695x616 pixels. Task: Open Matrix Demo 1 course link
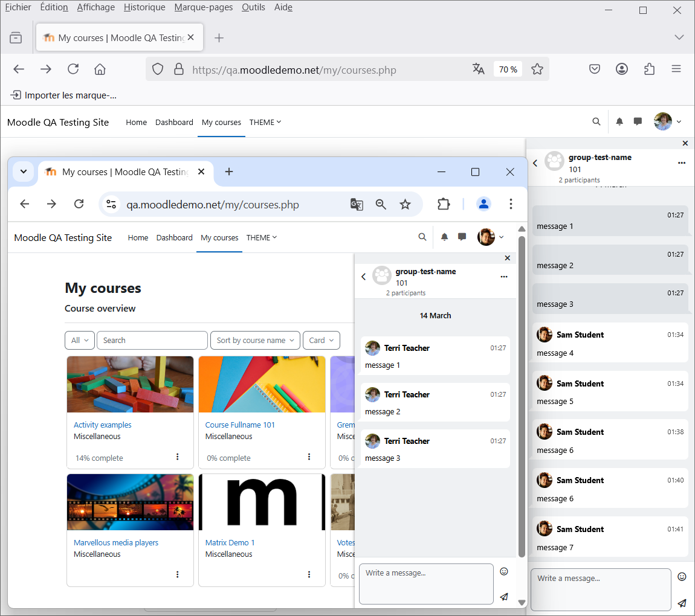point(230,542)
